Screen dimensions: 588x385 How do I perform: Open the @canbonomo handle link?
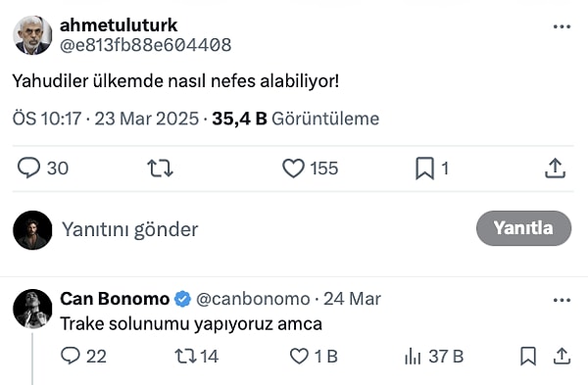pyautogui.click(x=253, y=299)
